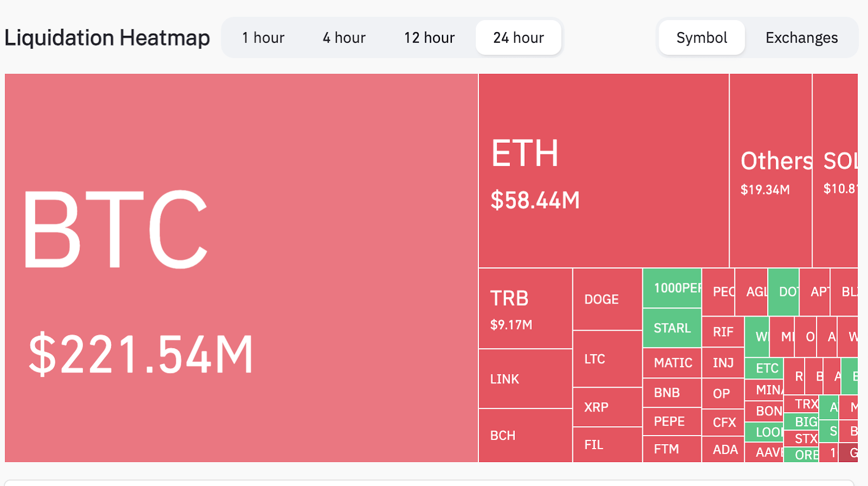Switch to the 12 hour timeframe

pos(428,37)
